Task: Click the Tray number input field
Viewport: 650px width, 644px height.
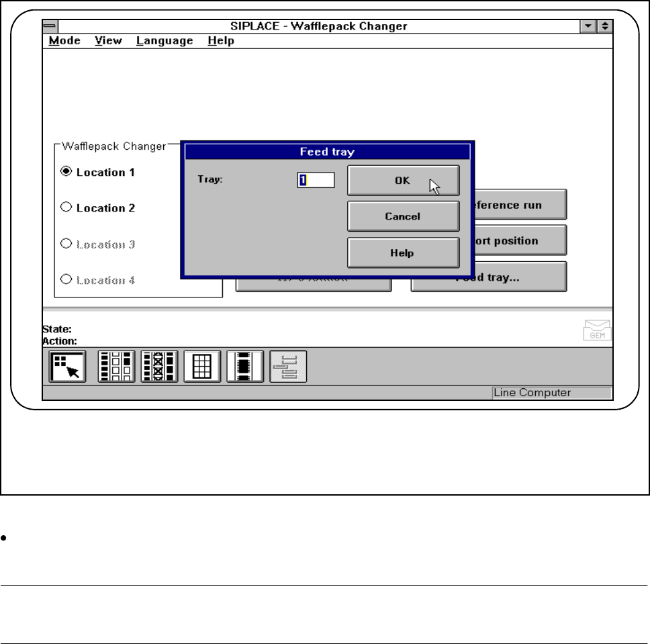Action: click(x=316, y=180)
